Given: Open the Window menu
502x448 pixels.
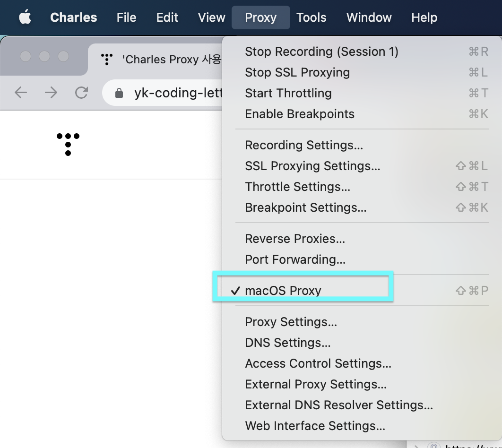Looking at the screenshot, I should tap(369, 17).
